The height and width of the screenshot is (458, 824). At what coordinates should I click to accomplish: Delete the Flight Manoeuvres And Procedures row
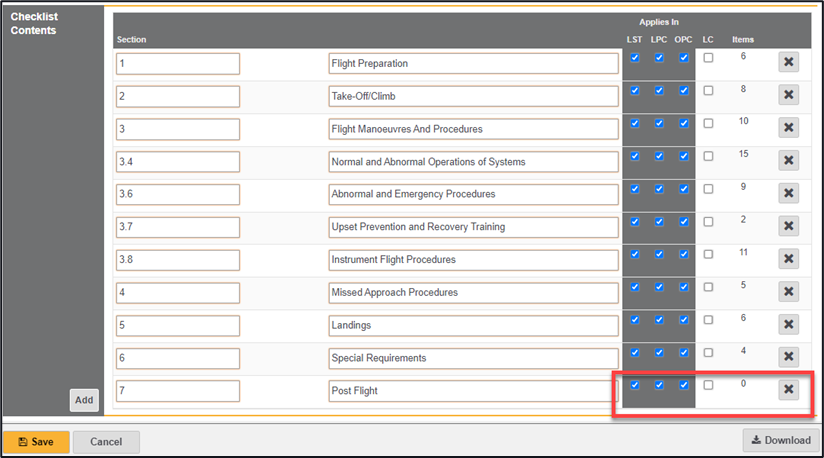point(788,128)
